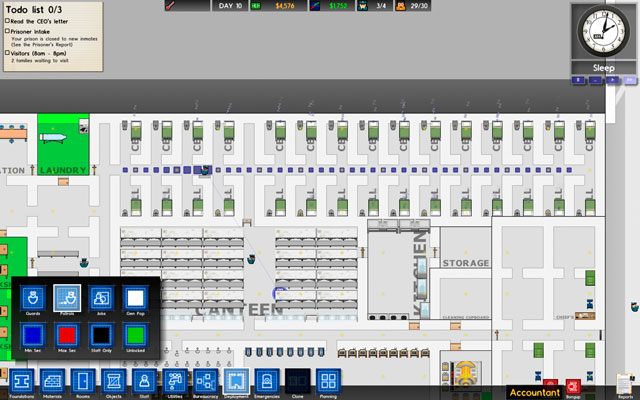Open the Utilities view
This screenshot has height=400, width=640.
coord(175,381)
